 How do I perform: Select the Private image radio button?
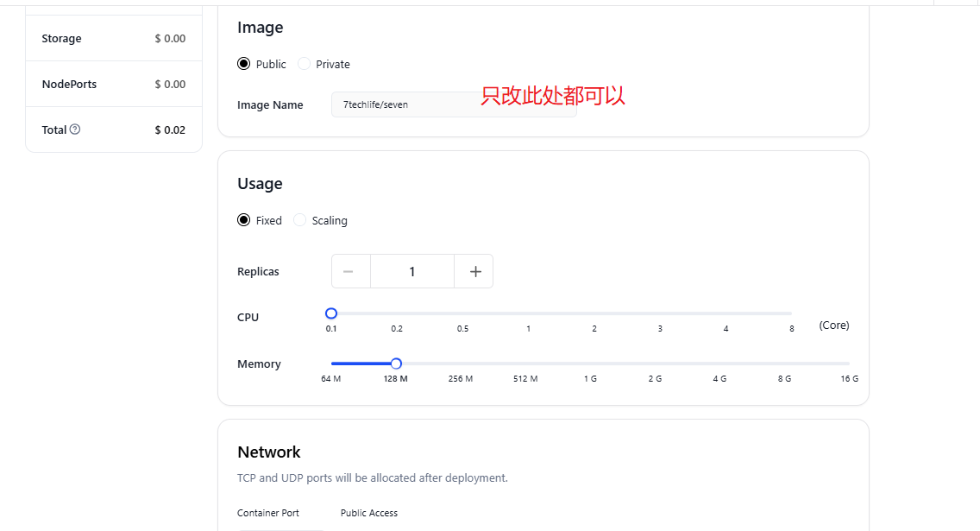coord(304,64)
